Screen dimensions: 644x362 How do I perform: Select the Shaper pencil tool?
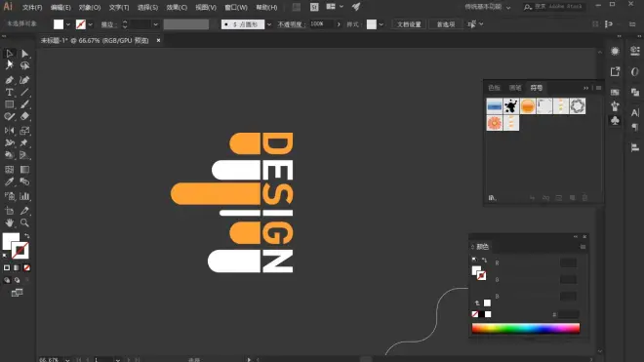click(9, 117)
